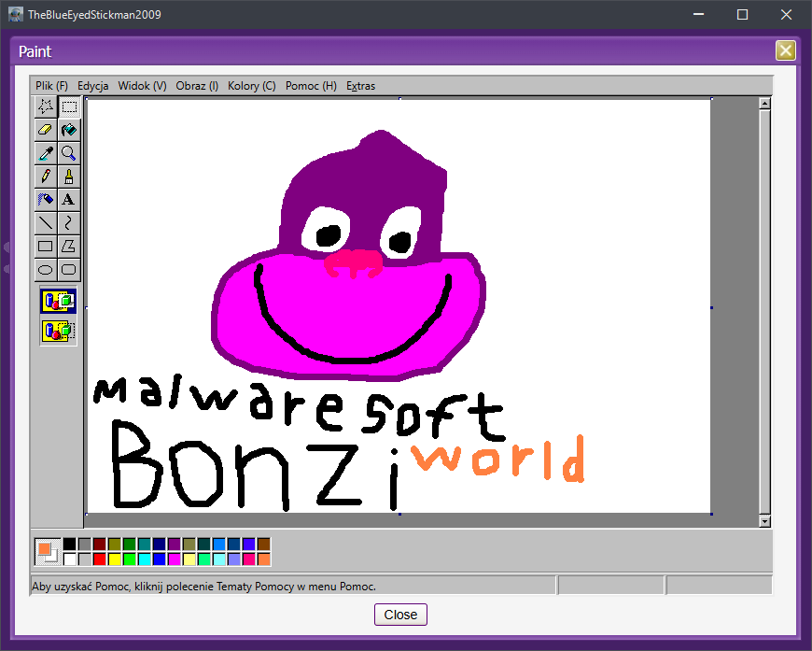Expand the Extras menu
812x651 pixels.
click(360, 86)
